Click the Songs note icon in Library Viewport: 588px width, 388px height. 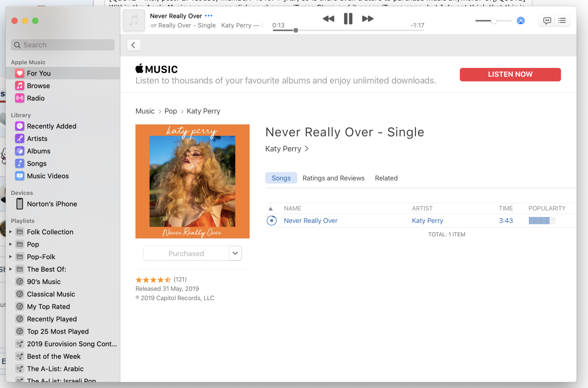tap(20, 164)
